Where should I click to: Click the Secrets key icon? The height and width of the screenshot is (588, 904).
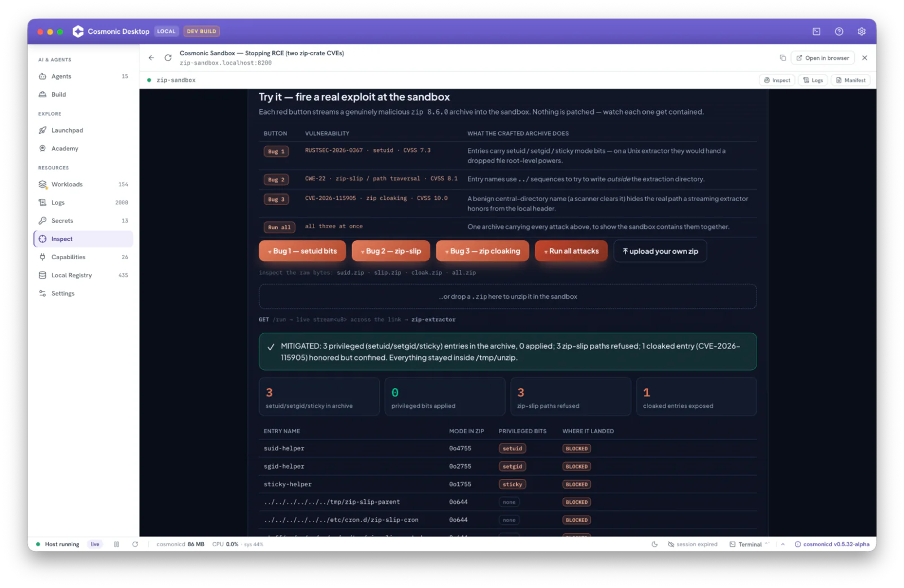point(42,221)
